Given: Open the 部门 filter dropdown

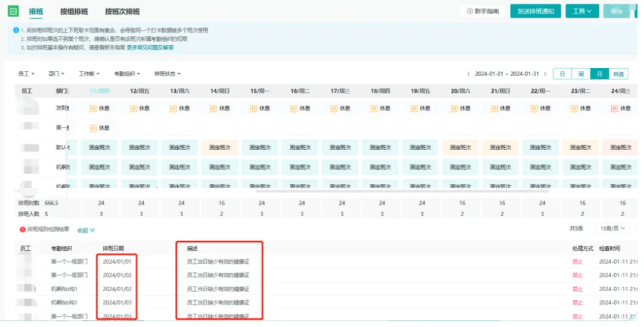Looking at the screenshot, I should (x=57, y=74).
